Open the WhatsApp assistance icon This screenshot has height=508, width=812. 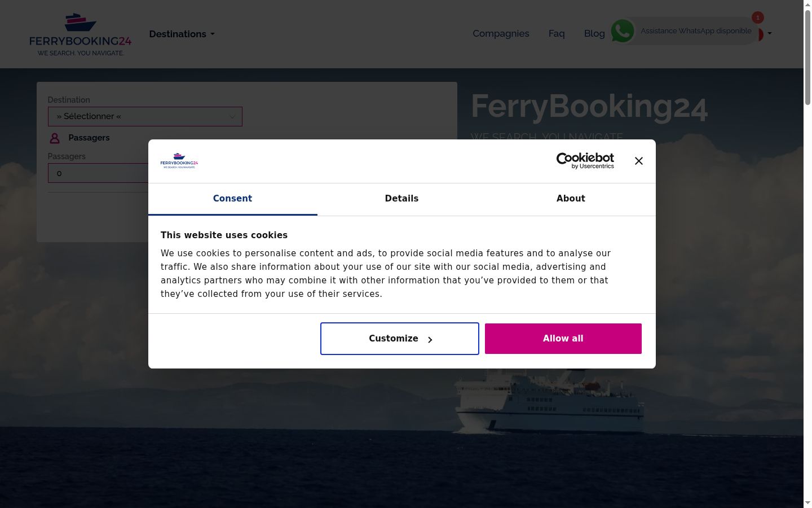(623, 31)
